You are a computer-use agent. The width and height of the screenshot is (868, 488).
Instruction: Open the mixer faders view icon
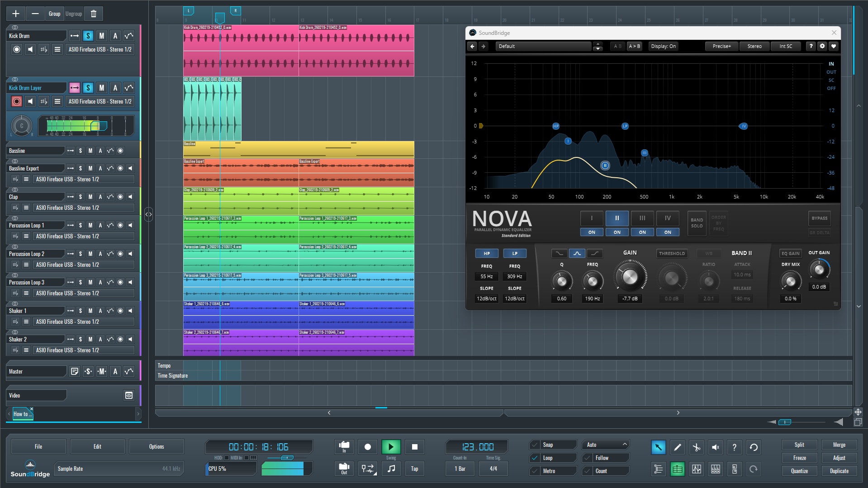[x=716, y=469]
